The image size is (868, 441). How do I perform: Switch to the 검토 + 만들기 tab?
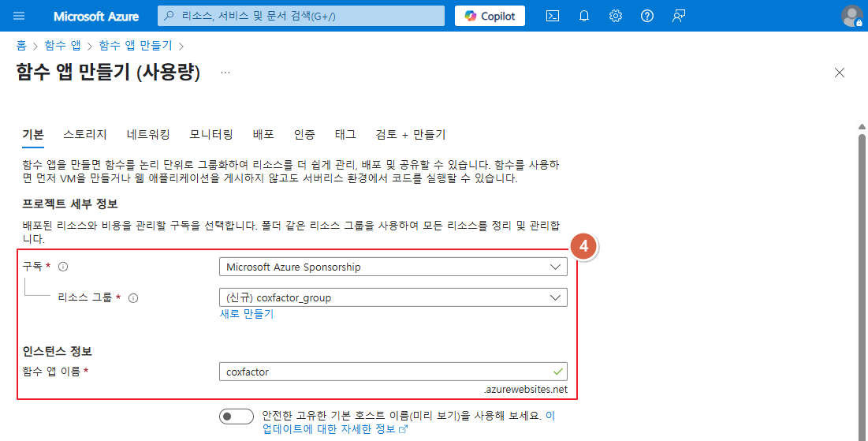pyautogui.click(x=410, y=135)
